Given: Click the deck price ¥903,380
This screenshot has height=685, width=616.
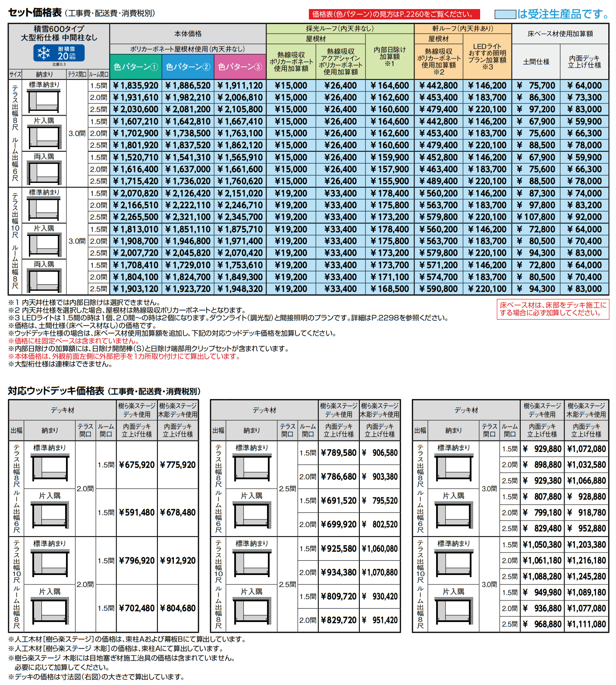Looking at the screenshot, I should coord(380,477).
